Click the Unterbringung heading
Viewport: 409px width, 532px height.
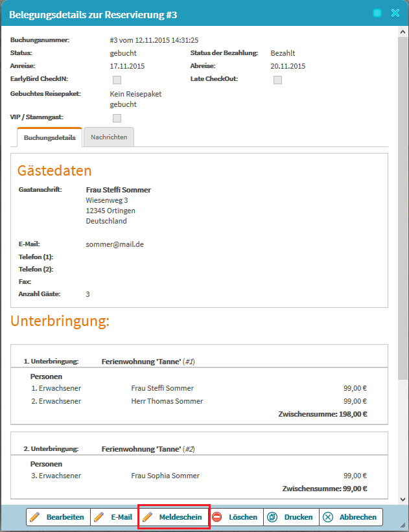click(x=60, y=321)
